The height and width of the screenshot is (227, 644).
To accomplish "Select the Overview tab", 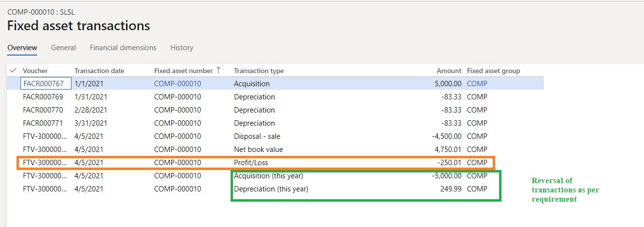I will coord(22,48).
